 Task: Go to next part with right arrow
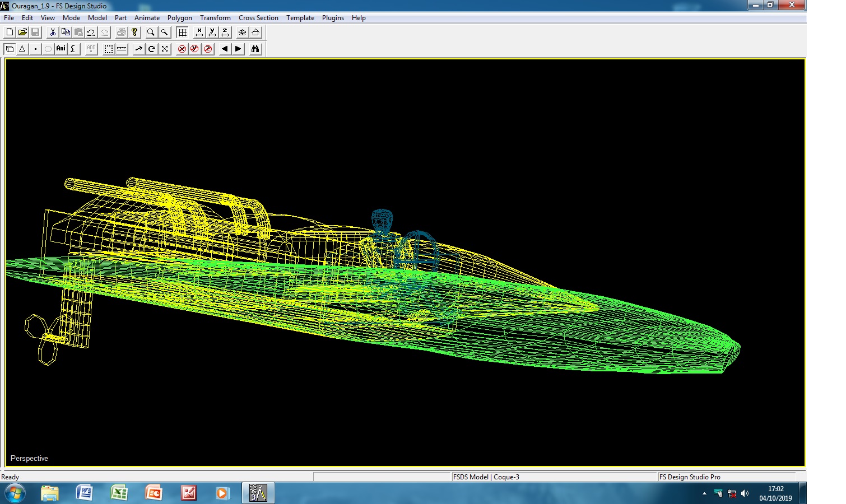pos(238,49)
